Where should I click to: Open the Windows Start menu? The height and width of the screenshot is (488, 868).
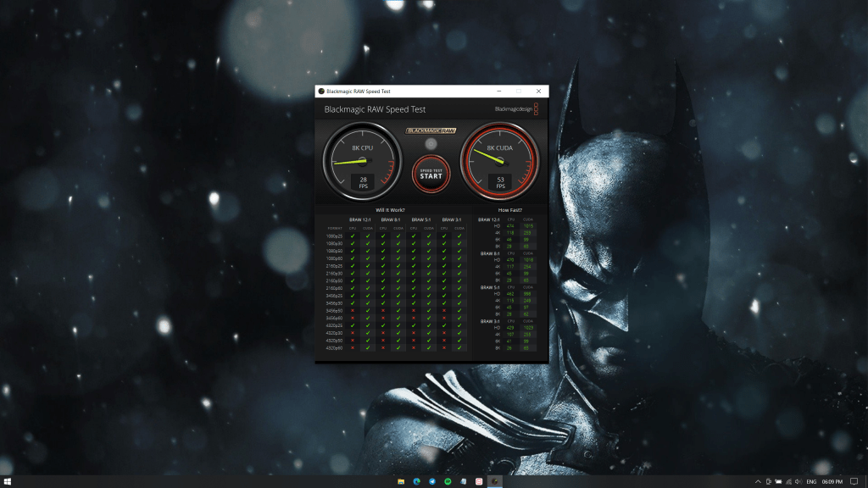click(7, 481)
